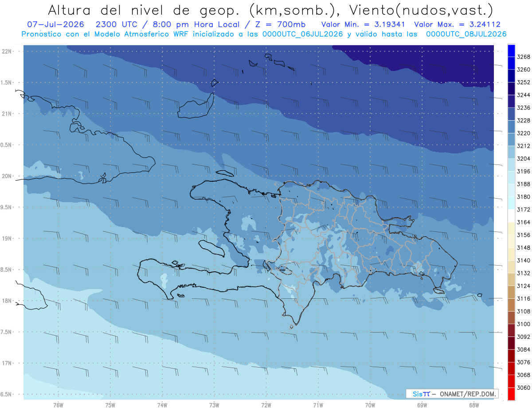Click the '3124' colorbar value
The height and width of the screenshot is (411, 532).
click(524, 286)
